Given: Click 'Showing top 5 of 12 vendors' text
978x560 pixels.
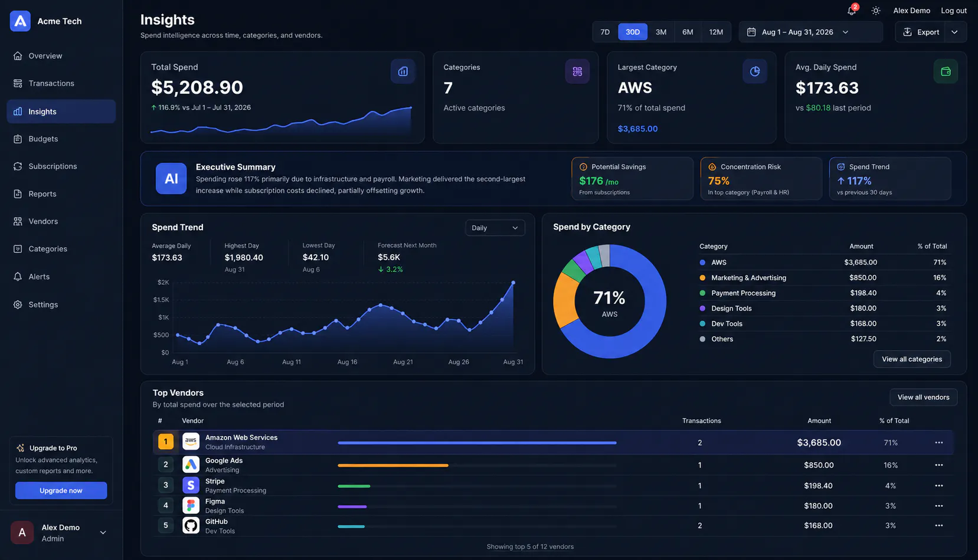Looking at the screenshot, I should coord(530,547).
